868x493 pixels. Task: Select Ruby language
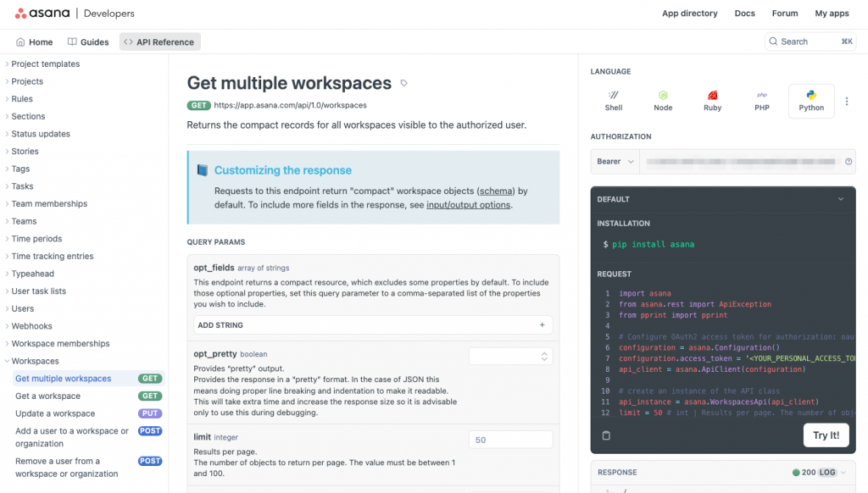[712, 102]
